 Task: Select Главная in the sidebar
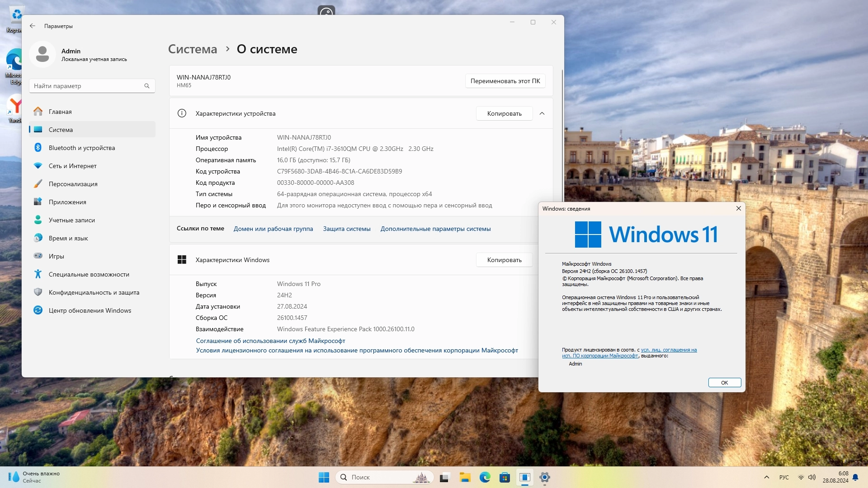60,112
